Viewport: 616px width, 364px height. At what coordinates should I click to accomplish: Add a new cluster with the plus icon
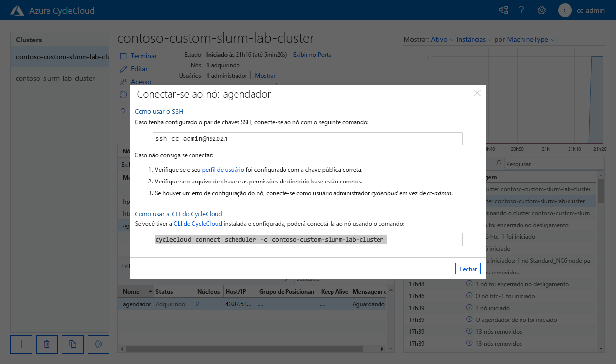(x=21, y=344)
